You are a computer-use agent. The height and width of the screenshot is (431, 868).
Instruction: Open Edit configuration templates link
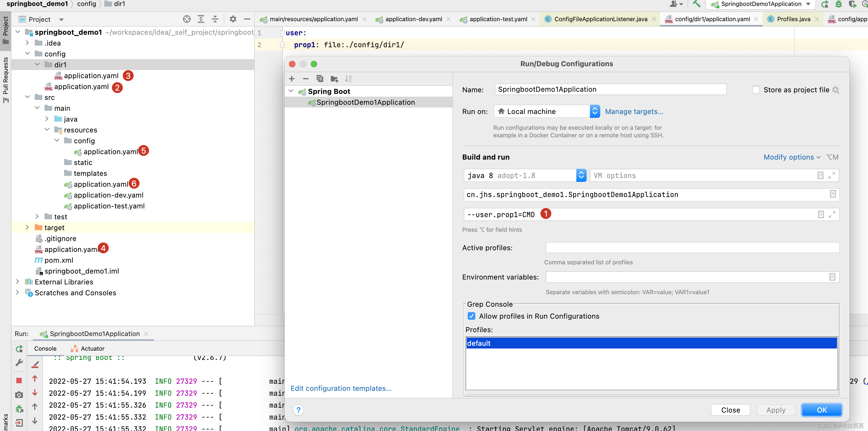coord(341,388)
